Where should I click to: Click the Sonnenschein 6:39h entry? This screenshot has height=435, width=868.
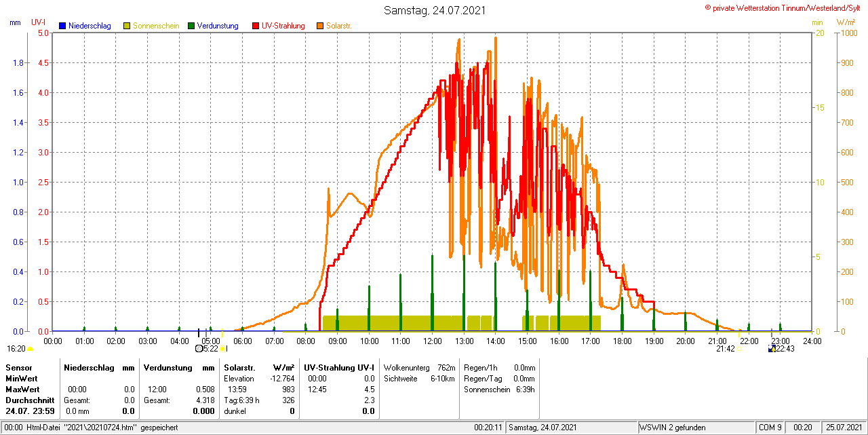(x=500, y=390)
